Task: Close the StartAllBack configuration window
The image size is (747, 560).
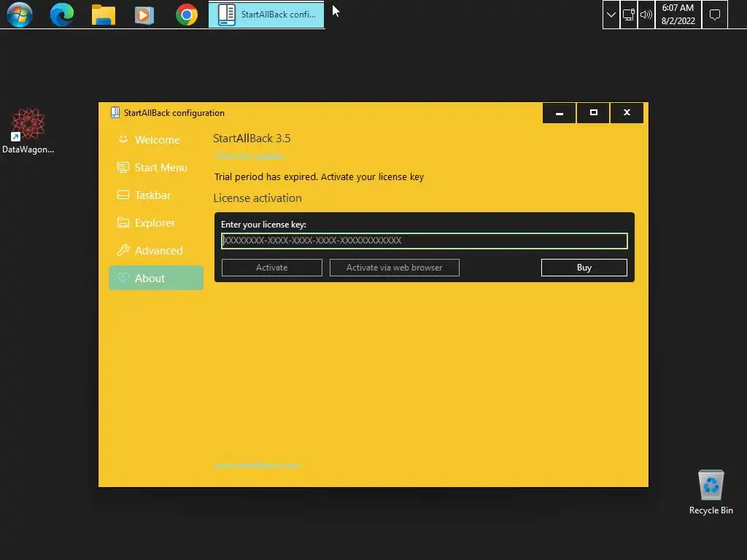Action: (x=627, y=113)
